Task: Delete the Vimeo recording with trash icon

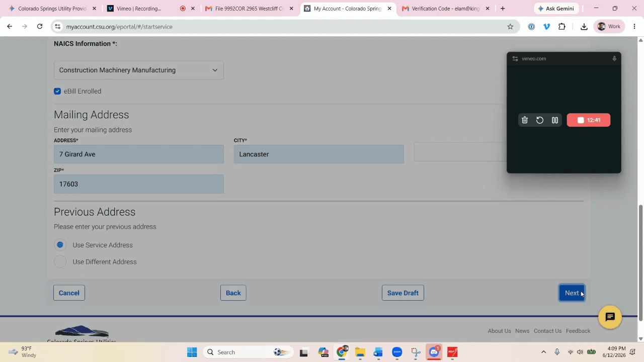Action: click(x=525, y=120)
